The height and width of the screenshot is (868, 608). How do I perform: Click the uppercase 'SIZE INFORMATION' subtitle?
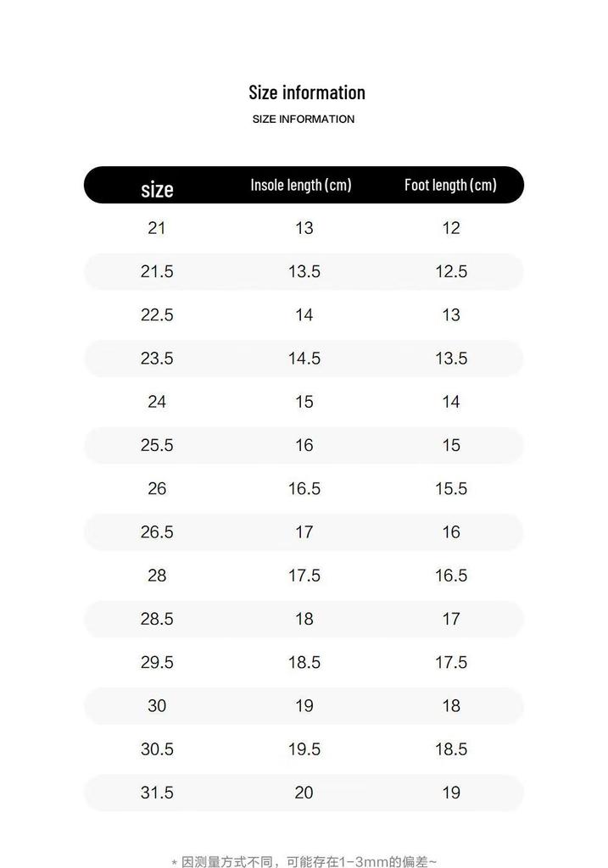pyautogui.click(x=304, y=119)
